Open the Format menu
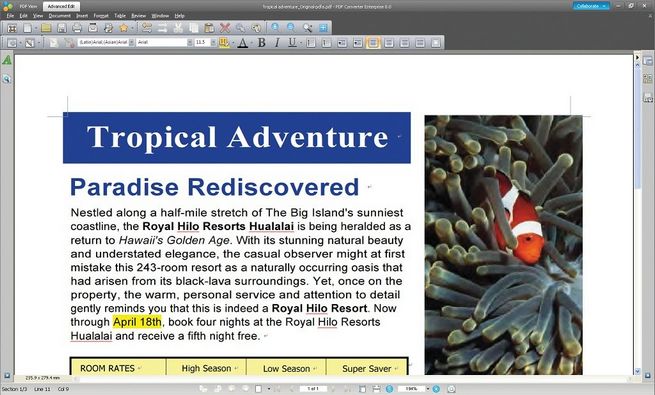The width and height of the screenshot is (655, 395). [x=101, y=16]
